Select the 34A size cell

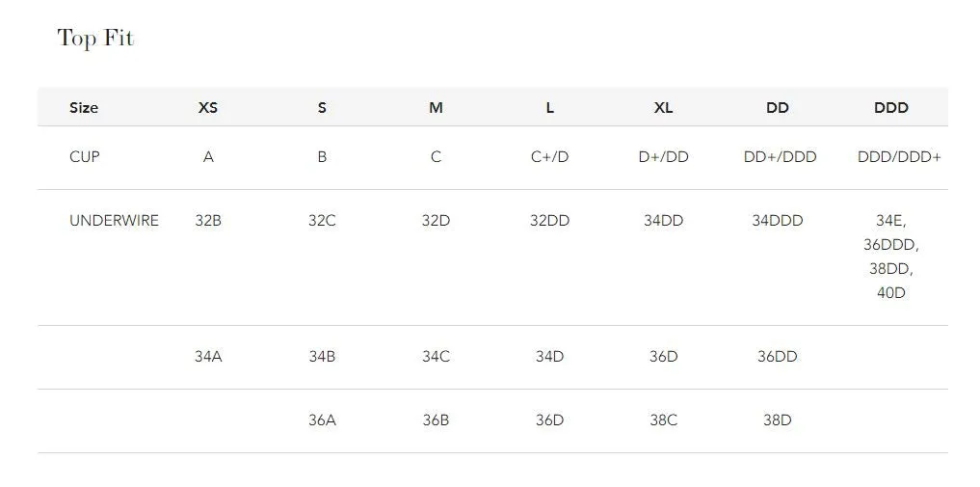click(208, 357)
